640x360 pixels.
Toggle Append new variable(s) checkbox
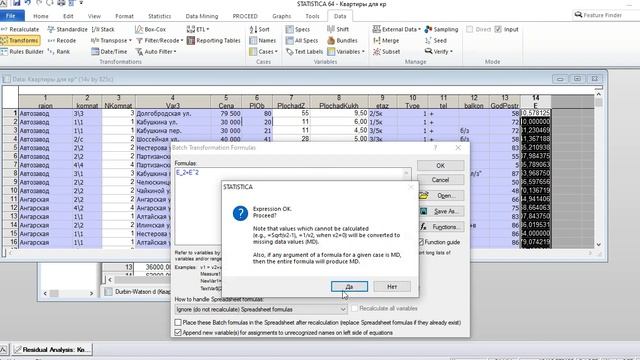click(x=178, y=333)
